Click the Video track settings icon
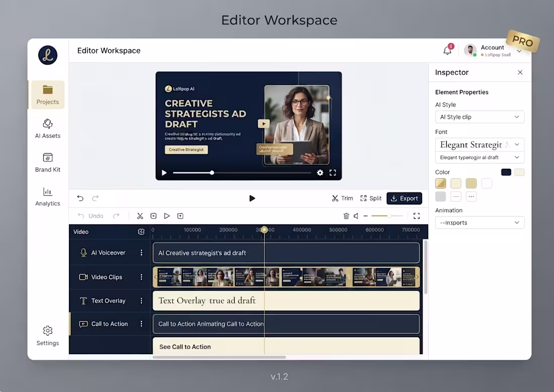 (141, 232)
